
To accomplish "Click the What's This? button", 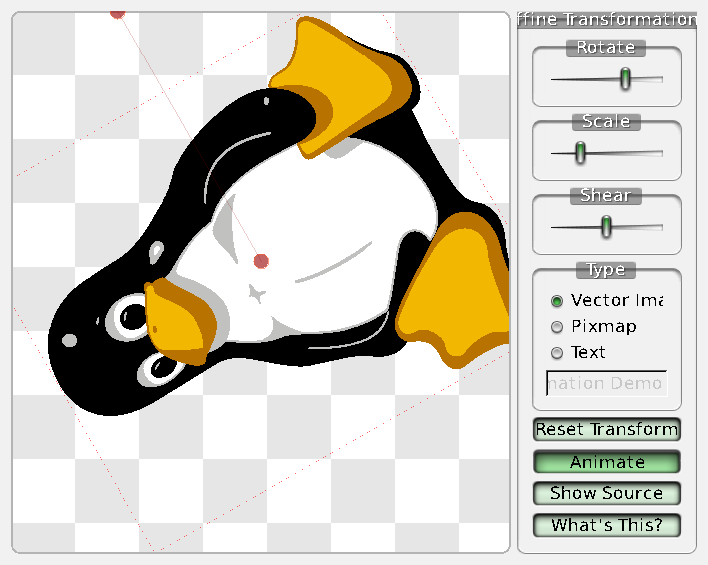I will (606, 525).
